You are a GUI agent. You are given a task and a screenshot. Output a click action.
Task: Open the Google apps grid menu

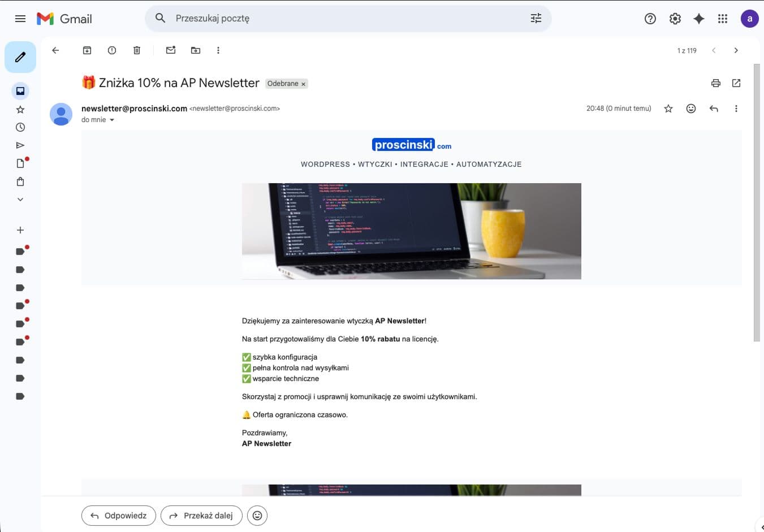tap(722, 18)
